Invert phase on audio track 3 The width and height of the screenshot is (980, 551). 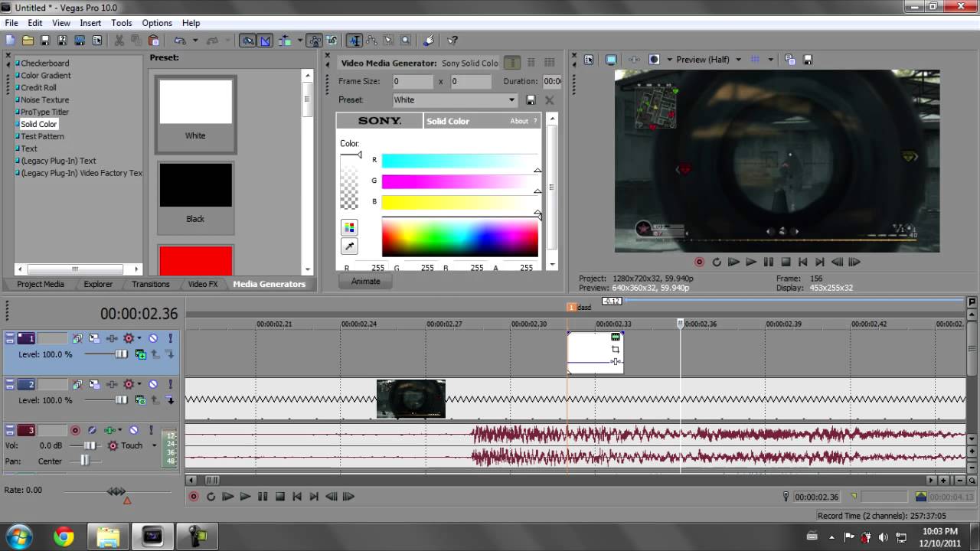pos(92,430)
